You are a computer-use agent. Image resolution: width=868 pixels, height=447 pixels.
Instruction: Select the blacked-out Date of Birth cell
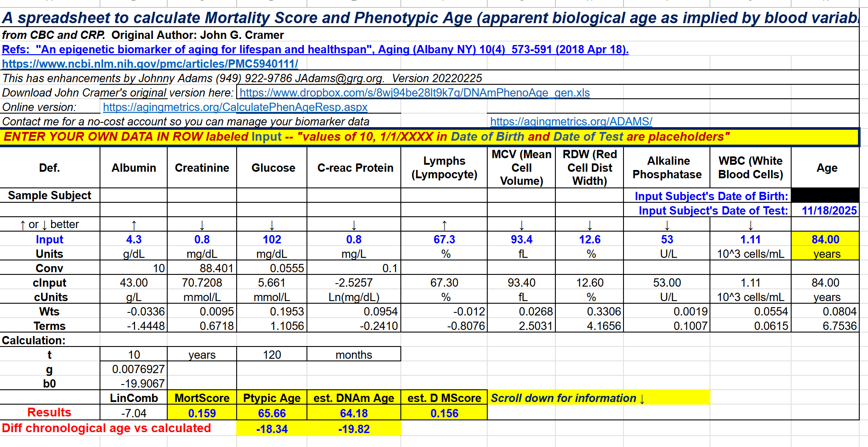coord(825,195)
